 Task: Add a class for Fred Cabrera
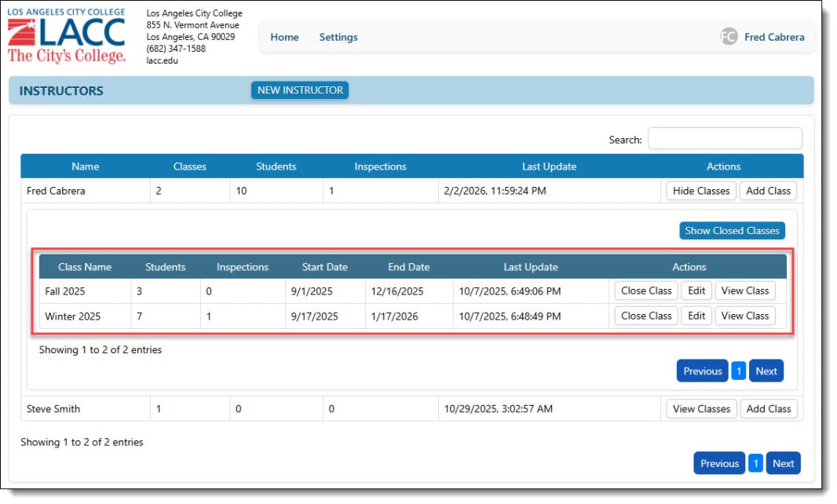point(768,191)
